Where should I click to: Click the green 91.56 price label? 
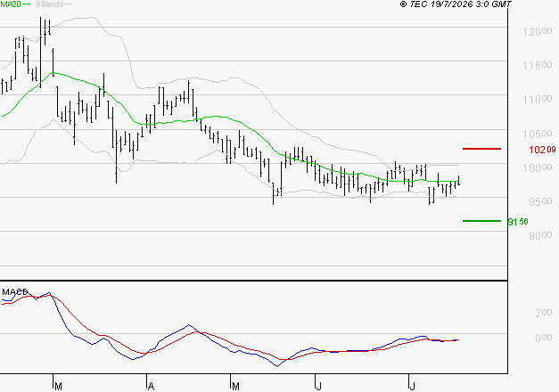tap(518, 222)
